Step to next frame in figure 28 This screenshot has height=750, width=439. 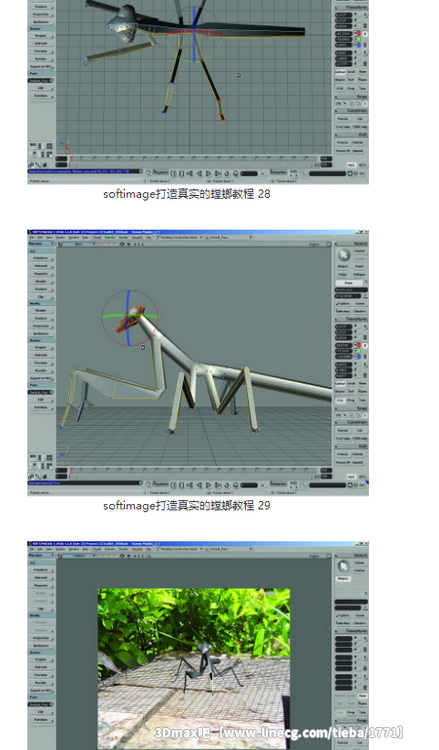218,173
